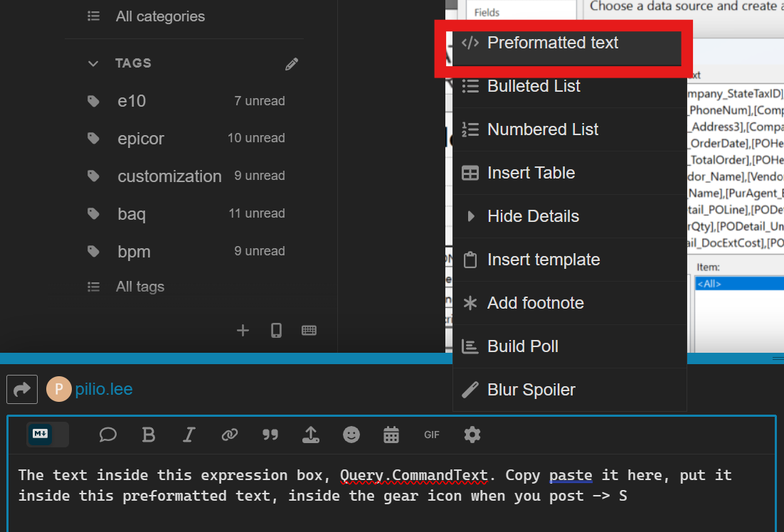This screenshot has width=784, height=532.
Task: Apply italic formatting in composer toolbar
Action: click(x=189, y=435)
